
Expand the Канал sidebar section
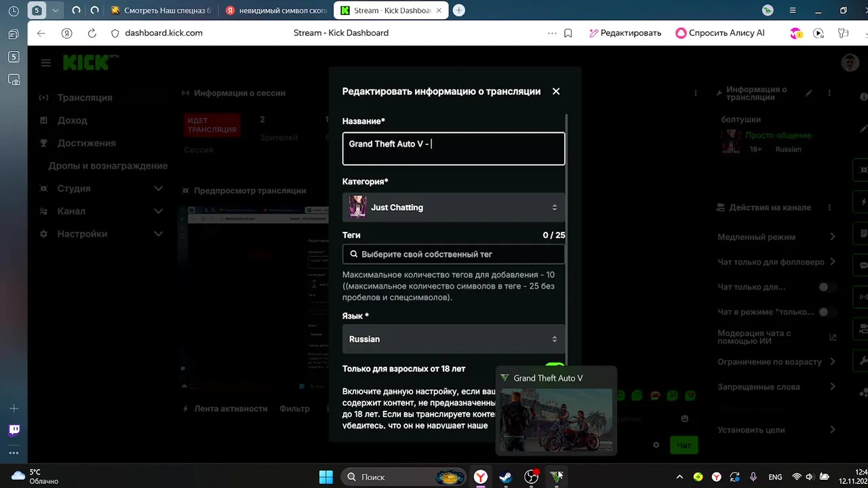click(100, 211)
